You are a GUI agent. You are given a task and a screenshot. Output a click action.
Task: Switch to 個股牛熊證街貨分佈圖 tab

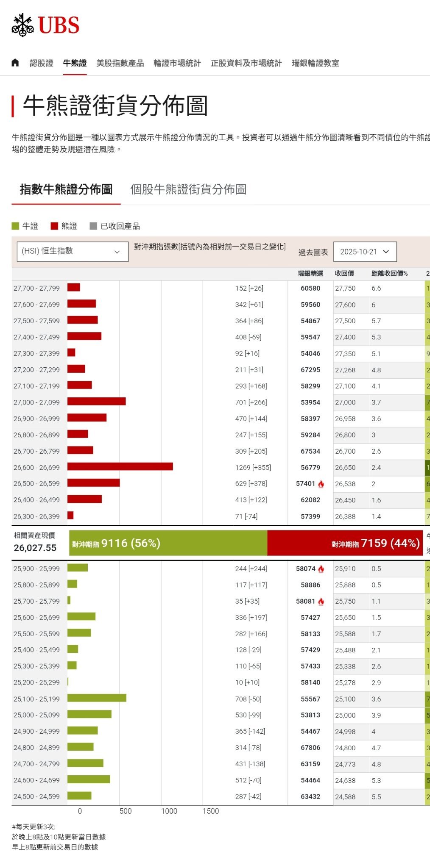click(188, 189)
